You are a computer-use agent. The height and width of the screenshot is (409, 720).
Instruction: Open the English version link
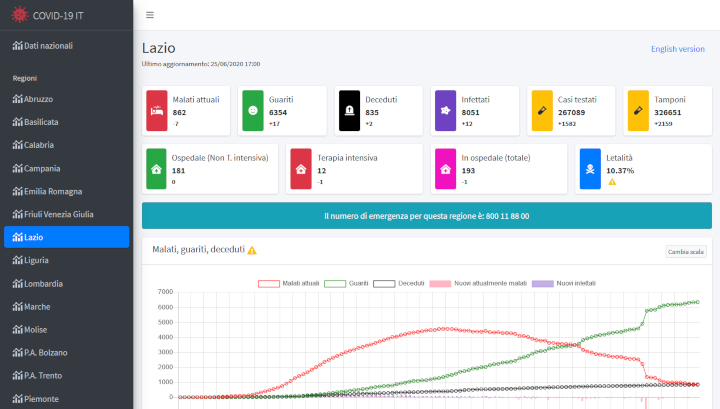[677, 49]
